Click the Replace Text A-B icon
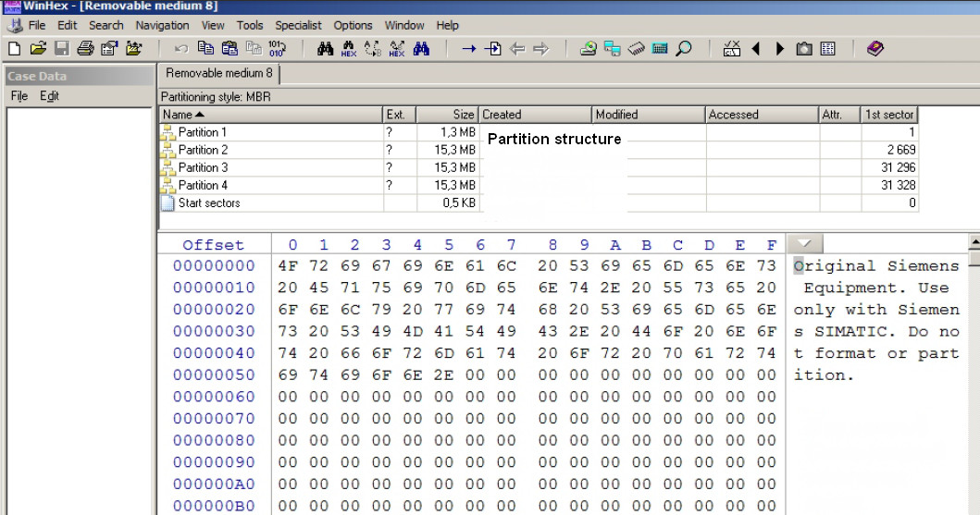 (x=373, y=49)
